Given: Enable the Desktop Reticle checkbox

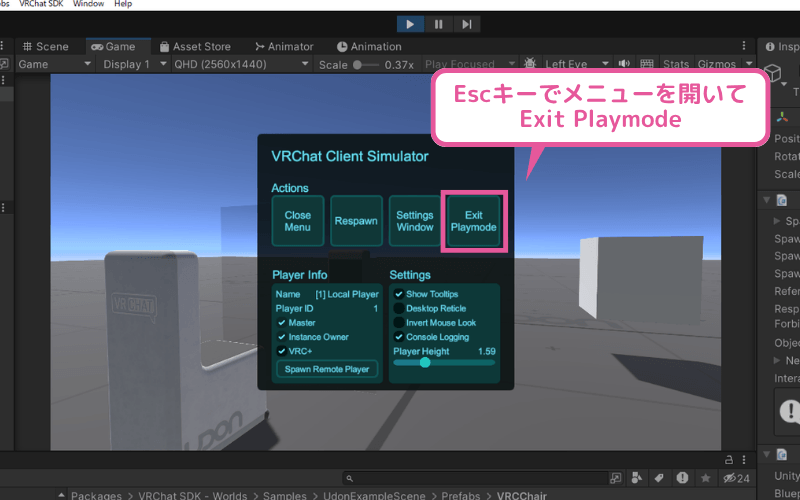Looking at the screenshot, I should (399, 308).
